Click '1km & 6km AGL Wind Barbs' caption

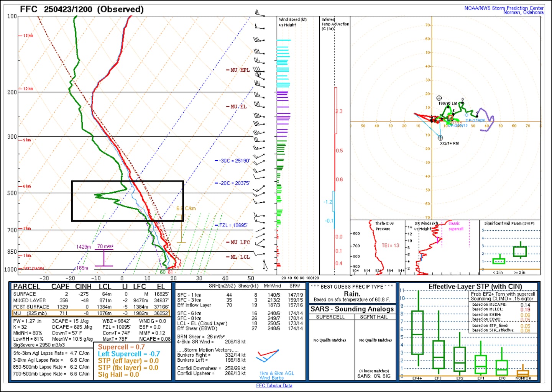(277, 376)
